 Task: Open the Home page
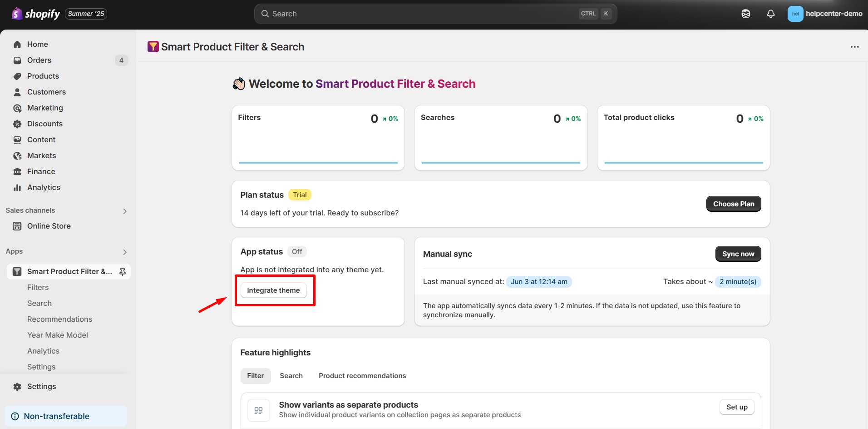pyautogui.click(x=37, y=44)
